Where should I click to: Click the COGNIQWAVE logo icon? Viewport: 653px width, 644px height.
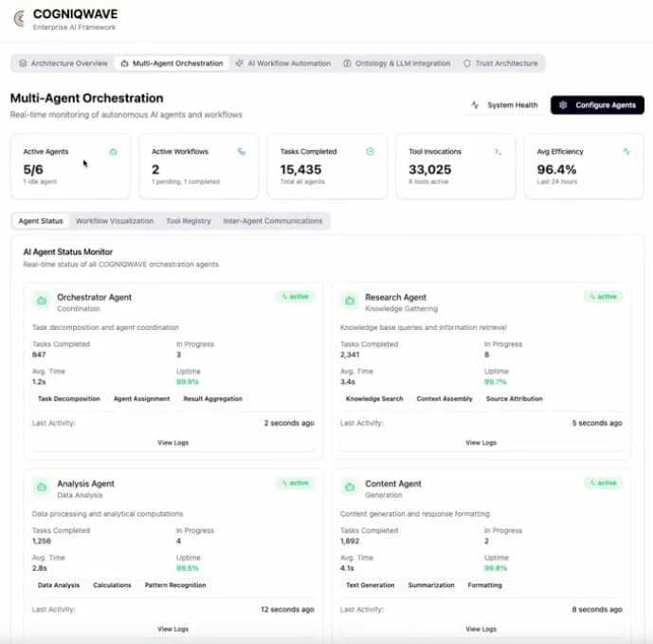click(20, 19)
